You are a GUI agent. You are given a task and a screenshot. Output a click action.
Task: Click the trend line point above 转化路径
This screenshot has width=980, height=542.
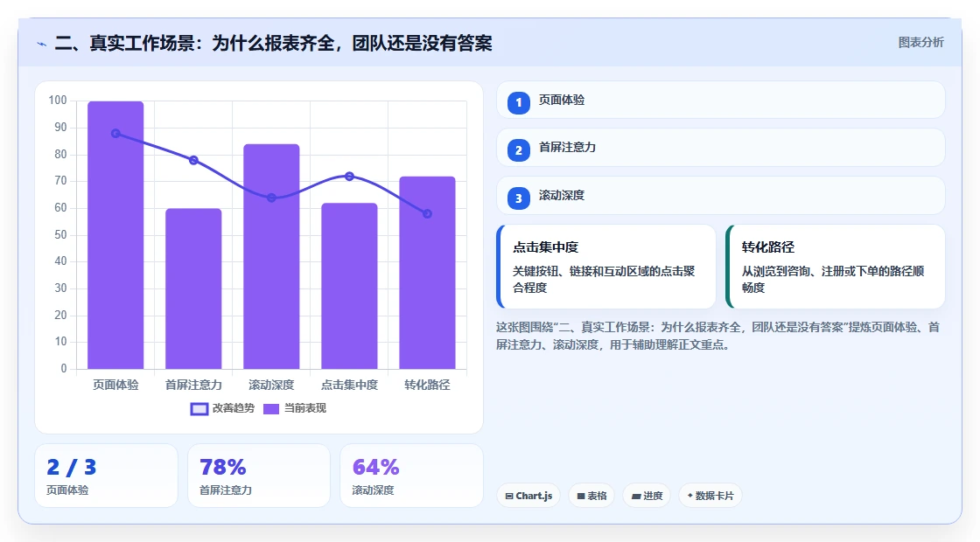428,213
